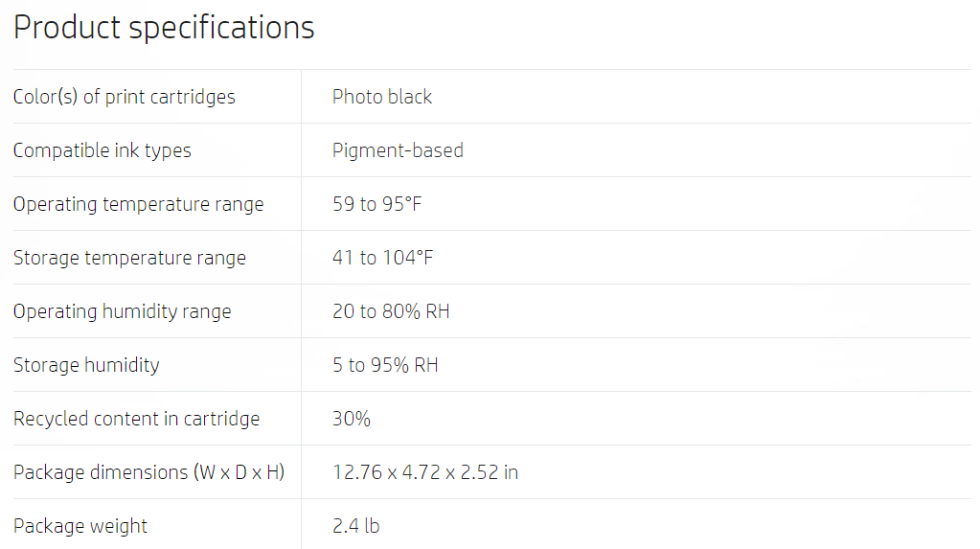Image resolution: width=980 pixels, height=549 pixels.
Task: Click the Product specifications heading
Action: tap(164, 28)
